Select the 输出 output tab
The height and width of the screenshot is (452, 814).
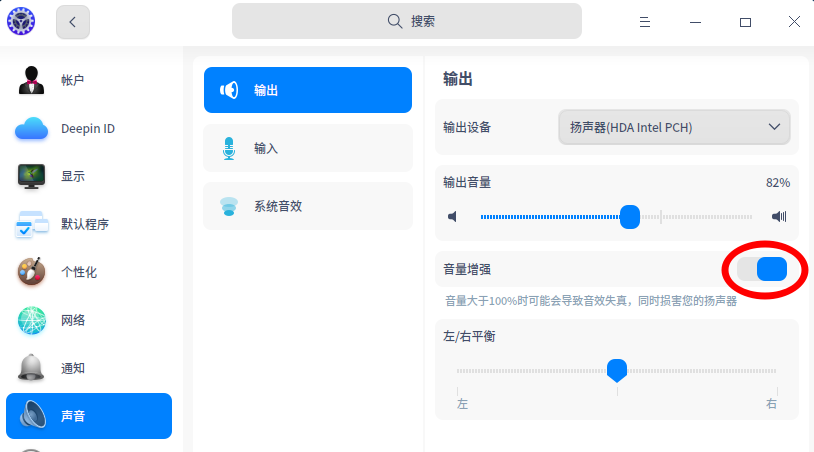[308, 90]
